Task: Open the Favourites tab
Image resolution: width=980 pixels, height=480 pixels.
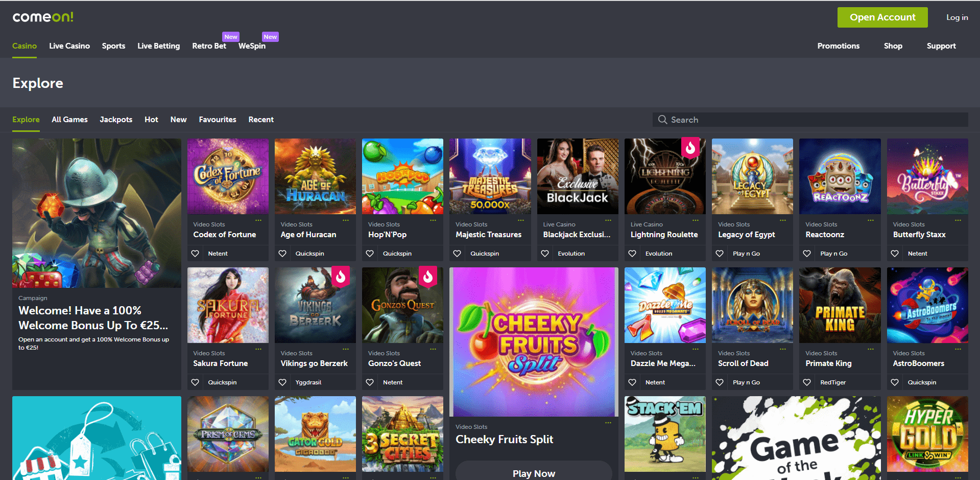Action: (x=218, y=120)
